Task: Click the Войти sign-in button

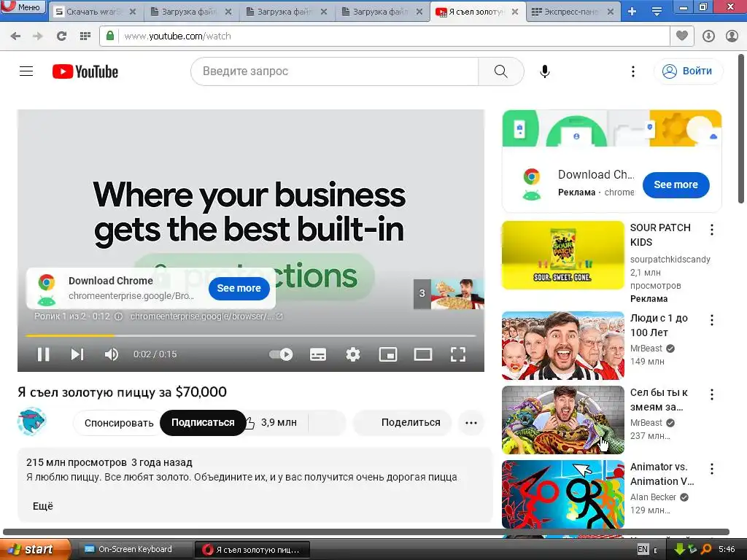Action: (x=689, y=71)
